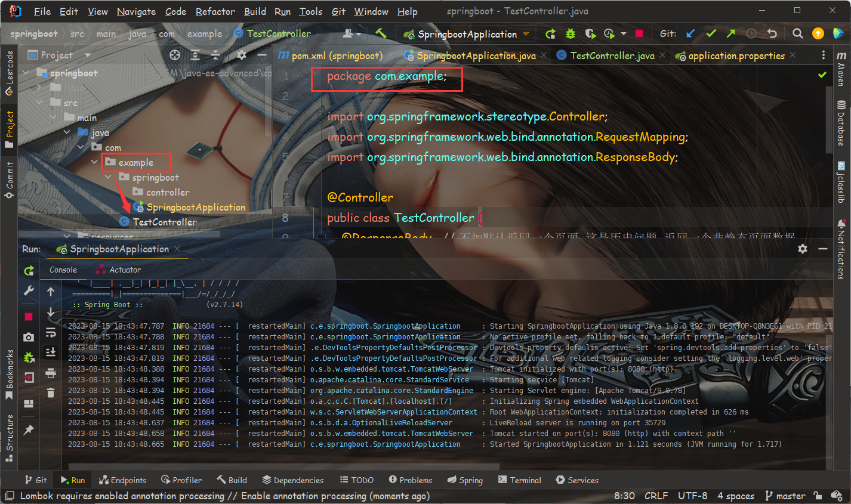Click the print console output icon
Image resolution: width=851 pixels, height=504 pixels.
(51, 373)
